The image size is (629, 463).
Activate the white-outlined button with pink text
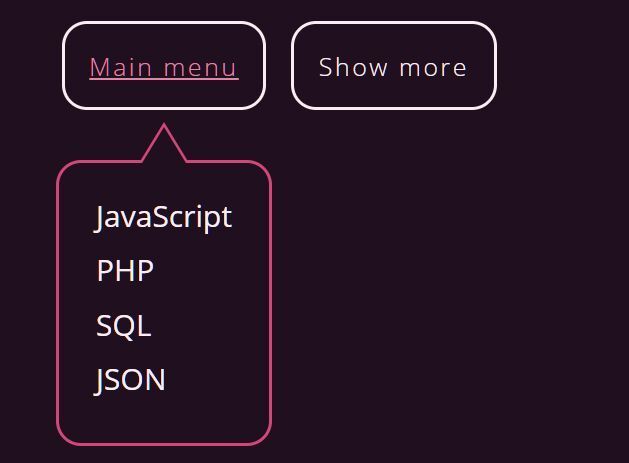164,65
